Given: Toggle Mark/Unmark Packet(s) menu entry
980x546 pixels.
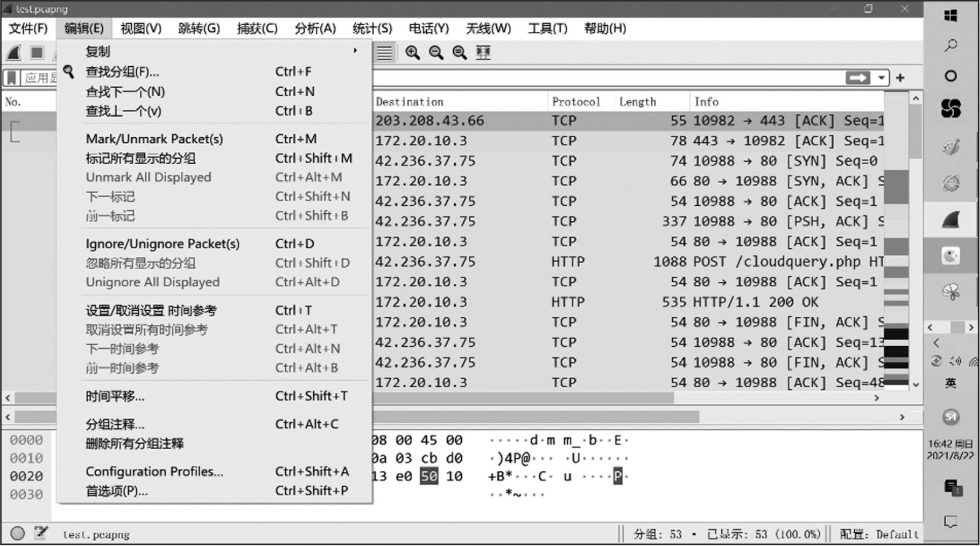Looking at the screenshot, I should (x=154, y=139).
